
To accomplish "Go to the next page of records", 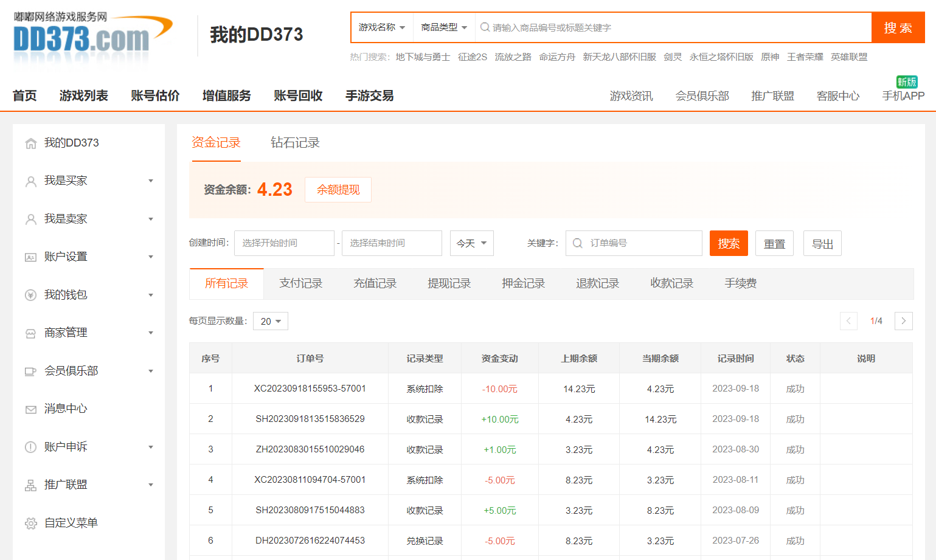I will tap(903, 321).
